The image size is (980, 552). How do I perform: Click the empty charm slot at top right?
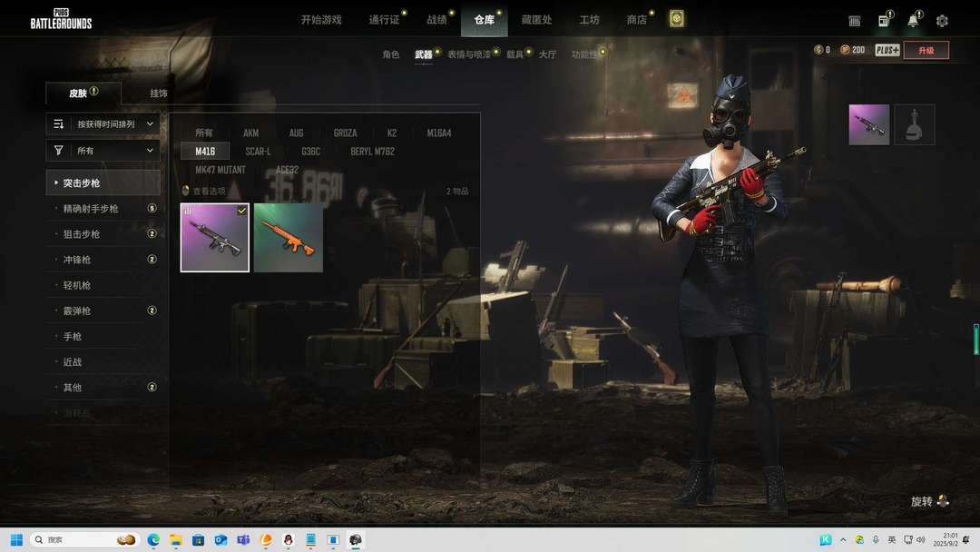(915, 124)
